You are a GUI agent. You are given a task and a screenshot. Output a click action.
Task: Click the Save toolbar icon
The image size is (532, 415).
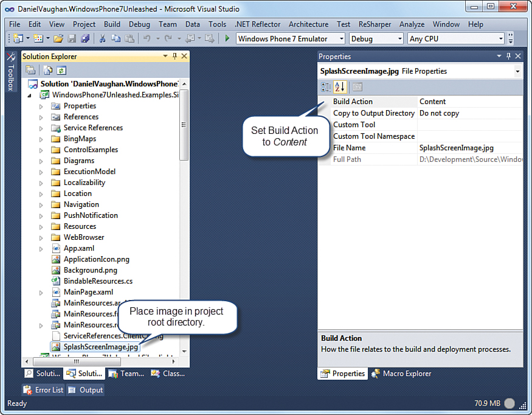tap(72, 38)
